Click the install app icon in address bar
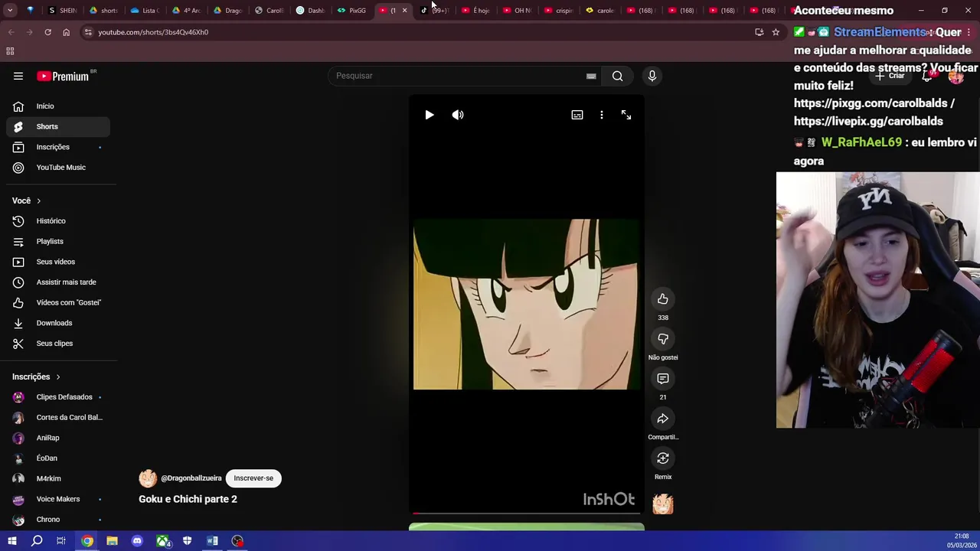Viewport: 980px width, 551px height. 759,32
